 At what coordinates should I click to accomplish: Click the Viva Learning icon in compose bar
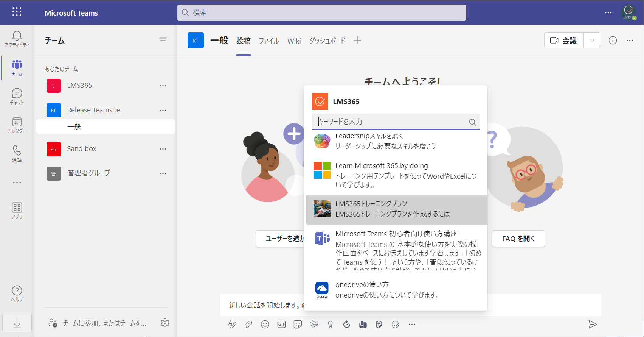coord(363,324)
